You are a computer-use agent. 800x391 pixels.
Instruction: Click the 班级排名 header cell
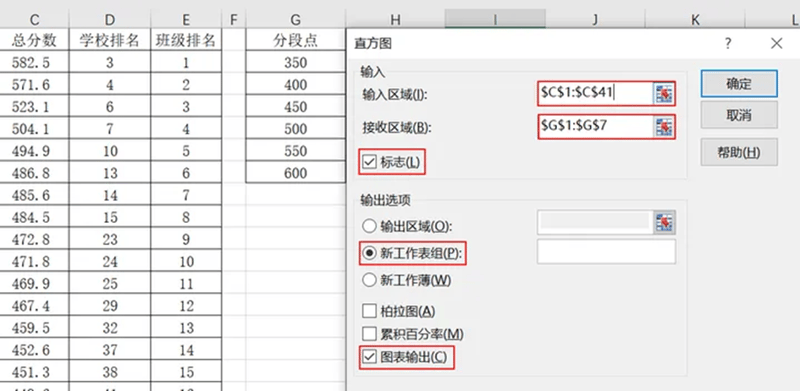click(x=186, y=40)
